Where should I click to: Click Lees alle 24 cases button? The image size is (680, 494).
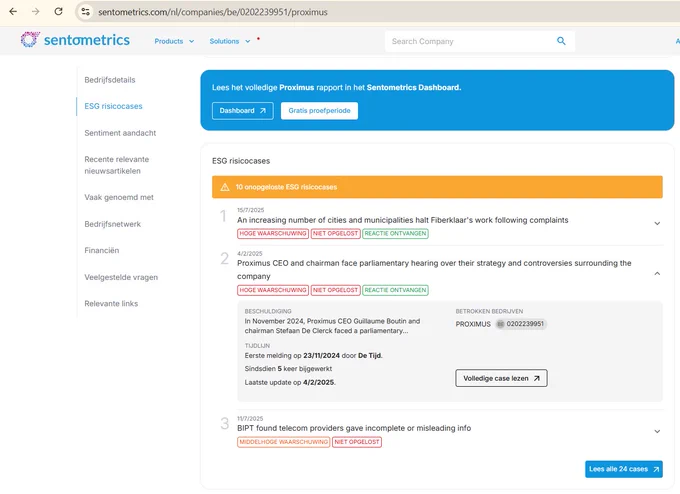click(623, 469)
